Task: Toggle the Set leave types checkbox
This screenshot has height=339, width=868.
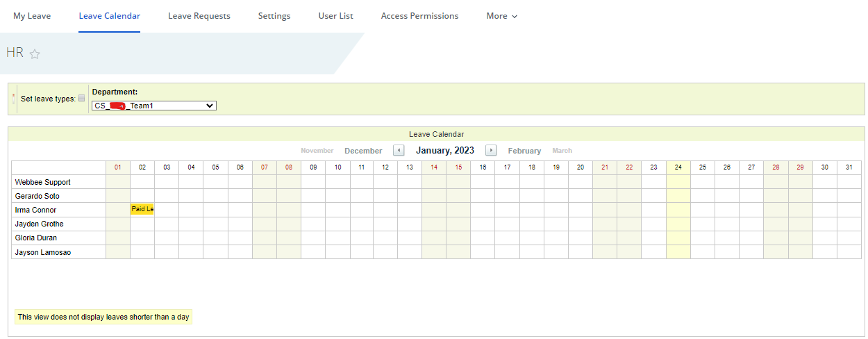Action: coord(82,99)
